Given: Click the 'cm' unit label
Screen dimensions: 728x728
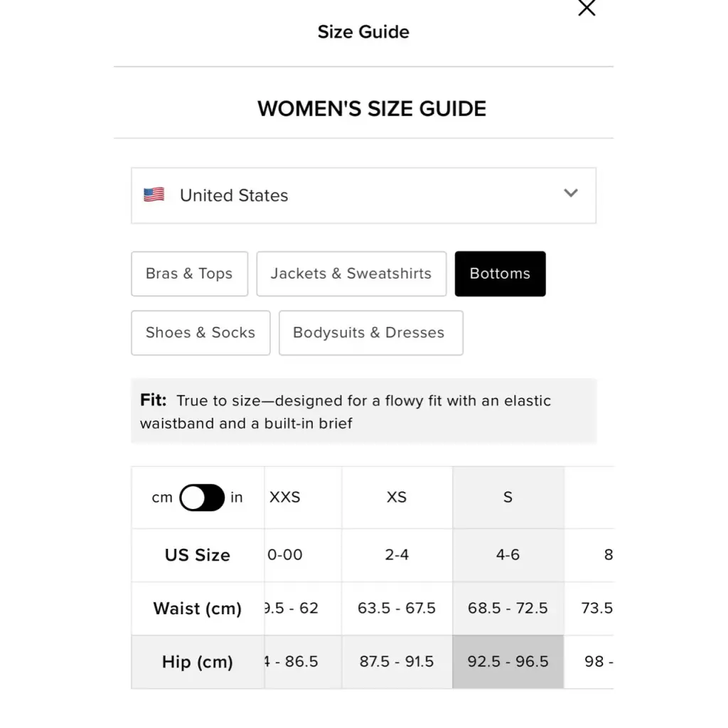Looking at the screenshot, I should (162, 497).
